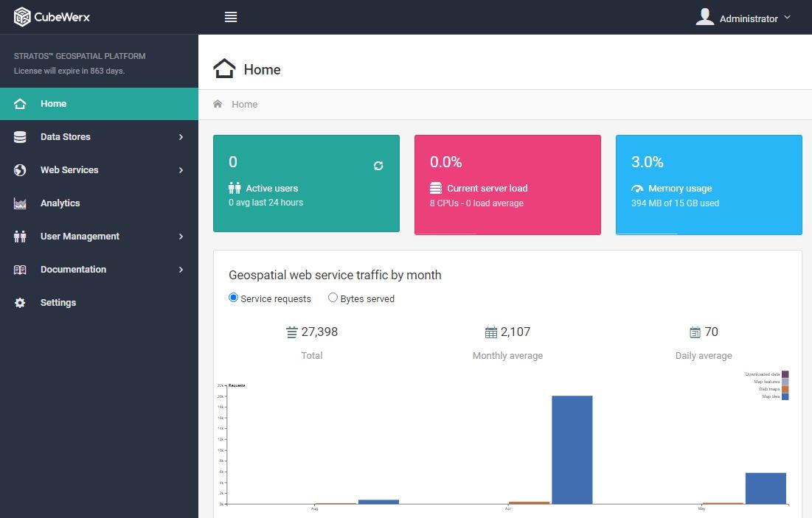Open Web Services menu item
Viewport: 812px width, 518px height.
click(x=99, y=169)
